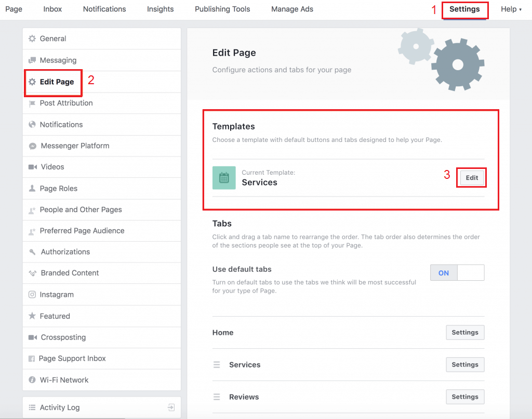The height and width of the screenshot is (419, 532).
Task: Switch to Publishing Tools
Action: coord(222,9)
